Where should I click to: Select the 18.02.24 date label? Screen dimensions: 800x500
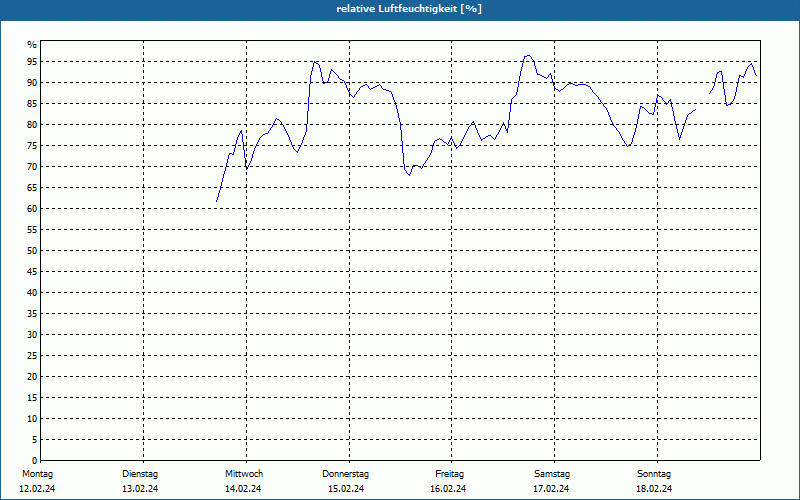(x=654, y=489)
